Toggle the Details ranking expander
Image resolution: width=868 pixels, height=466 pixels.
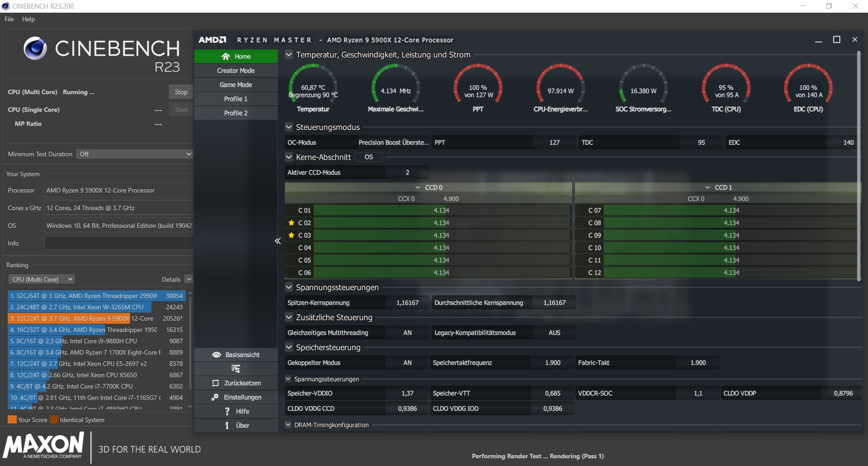[x=189, y=279]
